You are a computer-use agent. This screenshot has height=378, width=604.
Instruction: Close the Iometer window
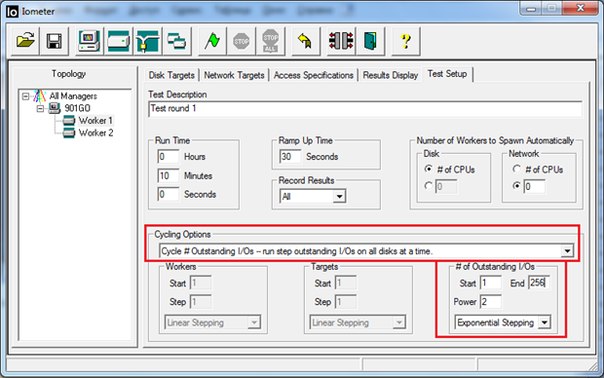[x=580, y=8]
